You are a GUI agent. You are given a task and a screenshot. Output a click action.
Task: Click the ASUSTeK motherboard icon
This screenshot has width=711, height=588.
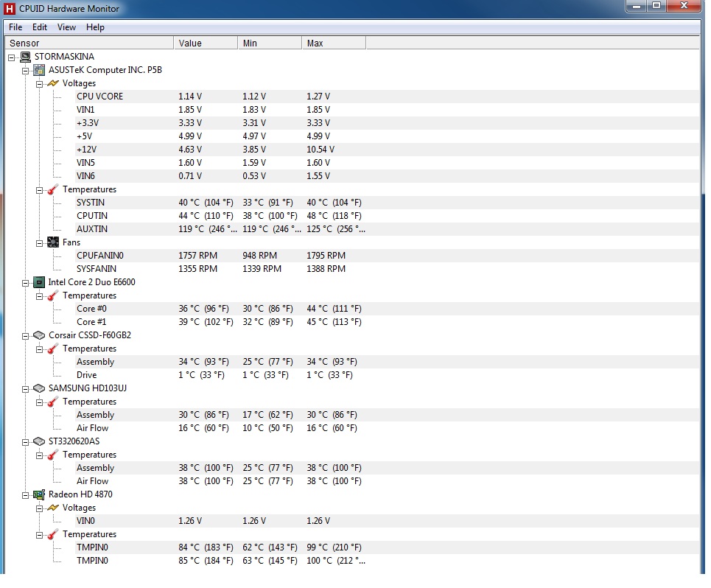coord(40,70)
